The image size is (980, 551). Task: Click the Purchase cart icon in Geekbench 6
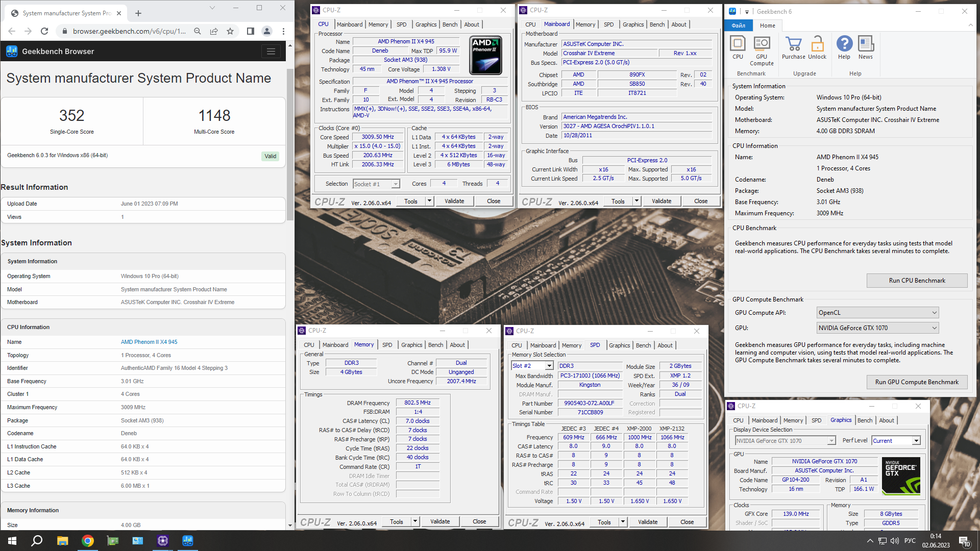pos(793,48)
